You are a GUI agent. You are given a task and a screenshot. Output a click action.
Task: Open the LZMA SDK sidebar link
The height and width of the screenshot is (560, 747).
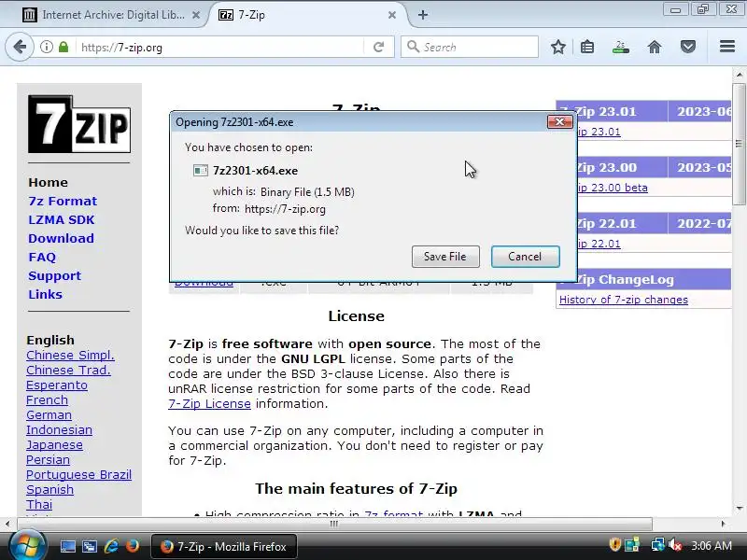click(62, 219)
